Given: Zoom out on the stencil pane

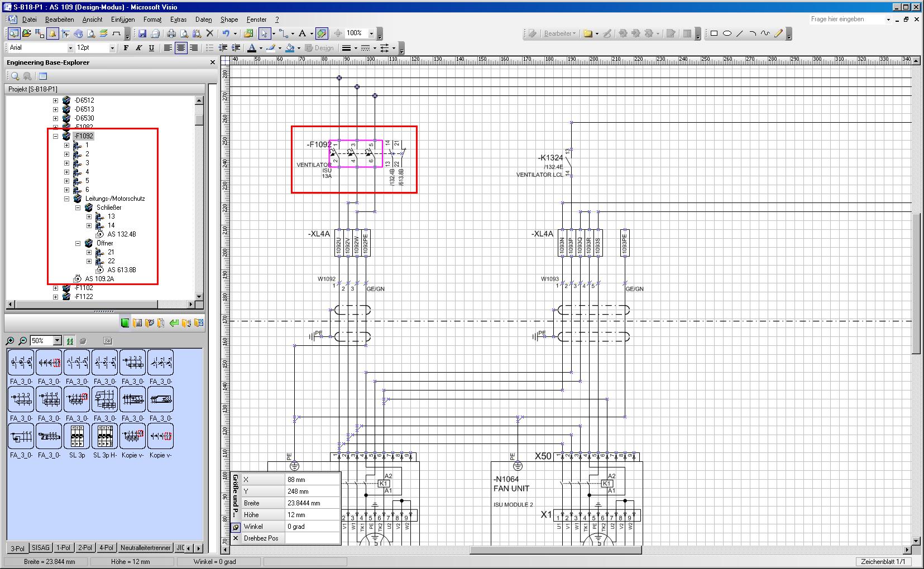Looking at the screenshot, I should 23,341.
